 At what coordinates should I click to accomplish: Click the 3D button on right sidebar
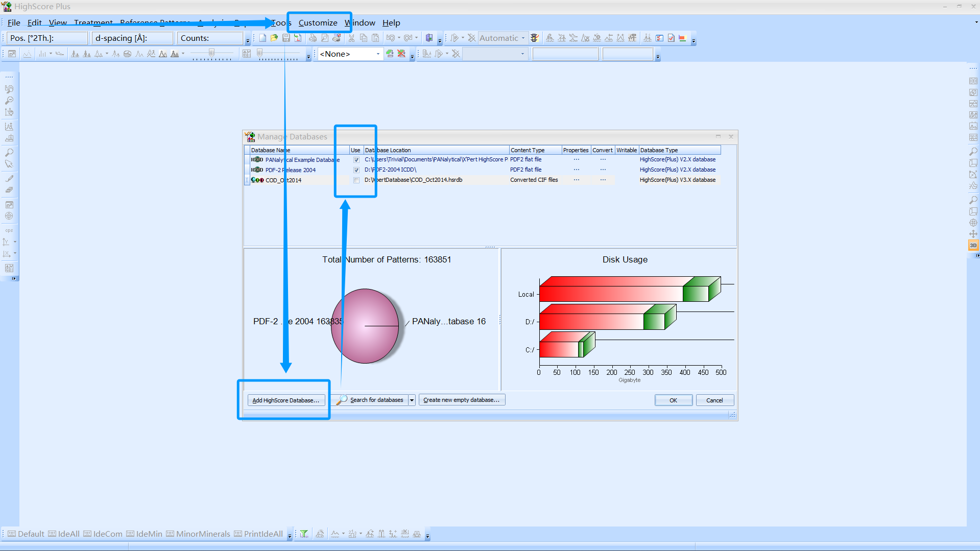coord(973,246)
